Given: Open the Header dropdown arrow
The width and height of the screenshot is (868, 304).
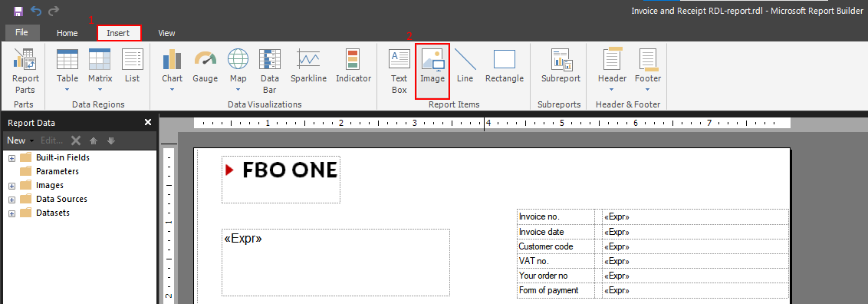Looking at the screenshot, I should point(612,89).
